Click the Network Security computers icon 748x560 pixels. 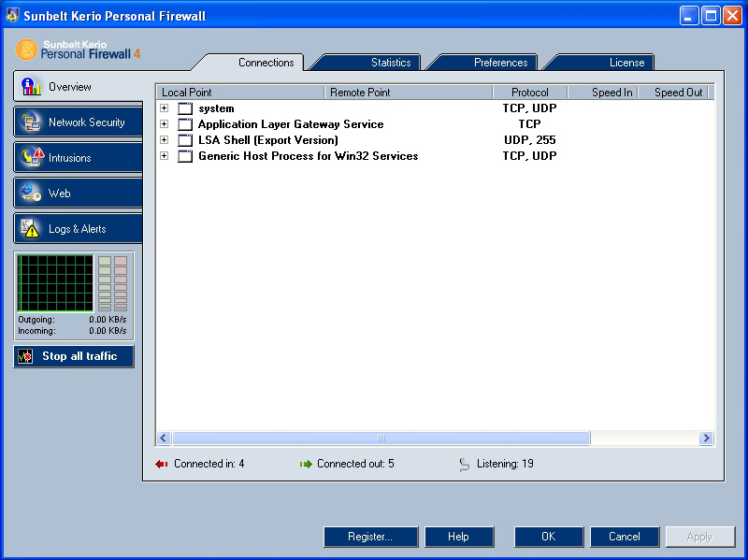tap(31, 122)
